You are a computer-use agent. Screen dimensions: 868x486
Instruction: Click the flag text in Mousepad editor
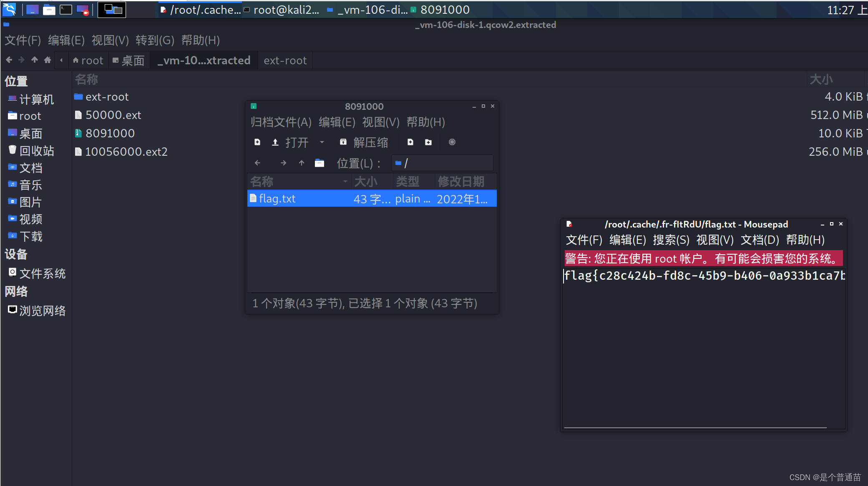(x=704, y=276)
